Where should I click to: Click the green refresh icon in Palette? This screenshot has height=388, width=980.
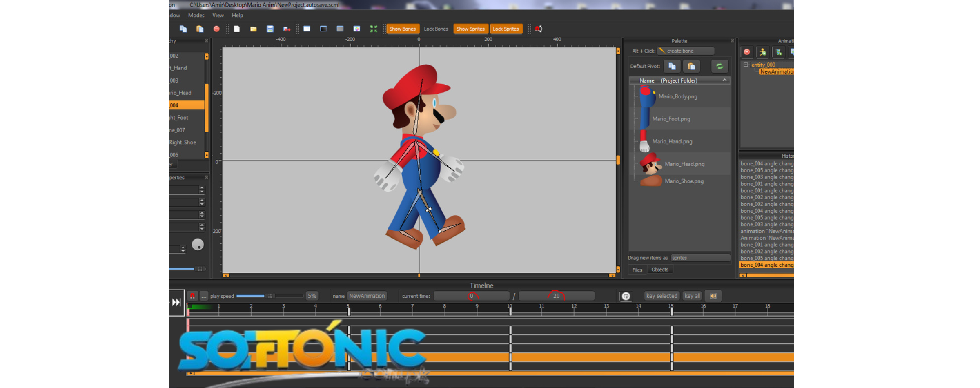coord(719,66)
